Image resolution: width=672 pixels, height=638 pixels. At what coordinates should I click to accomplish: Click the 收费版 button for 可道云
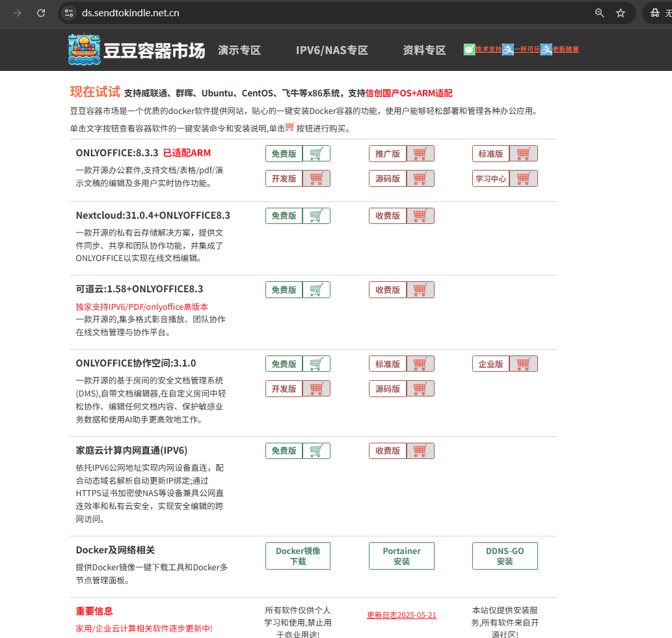pos(388,290)
